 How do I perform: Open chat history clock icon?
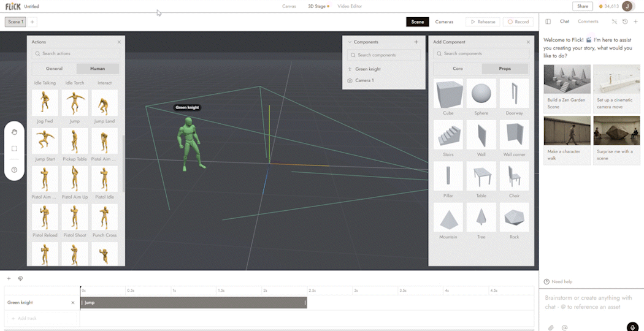(625, 21)
